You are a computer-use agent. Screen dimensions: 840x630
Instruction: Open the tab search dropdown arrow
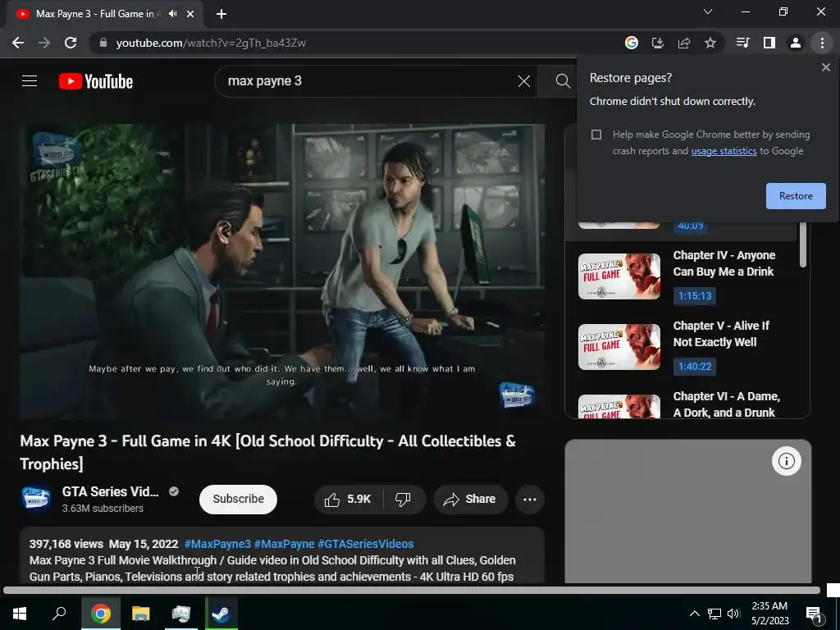(708, 11)
